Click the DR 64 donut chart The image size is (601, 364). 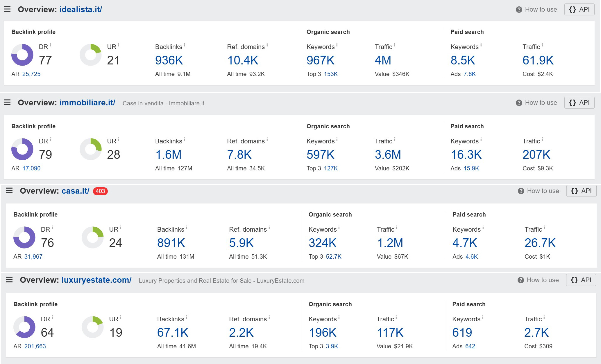pos(24,327)
